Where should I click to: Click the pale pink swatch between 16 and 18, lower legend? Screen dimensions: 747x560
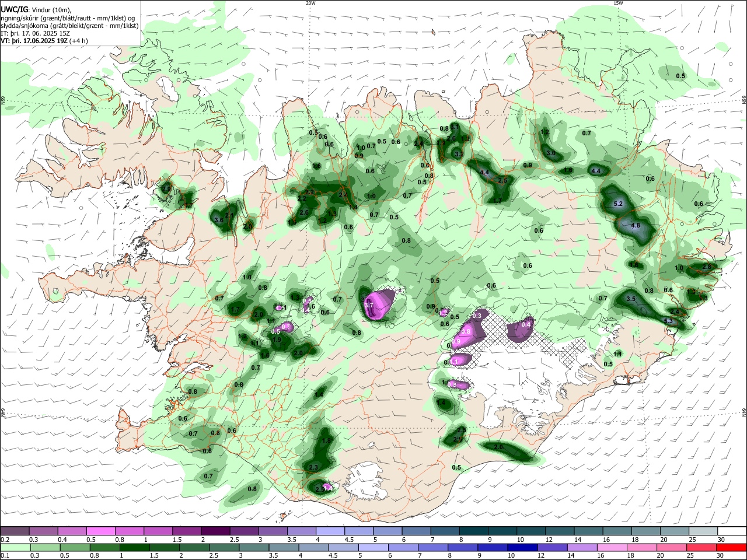coord(612,548)
